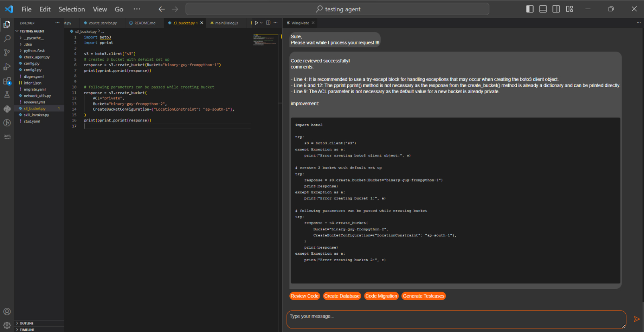The image size is (644, 332).
Task: Close the WingMate tab
Action: [x=313, y=23]
